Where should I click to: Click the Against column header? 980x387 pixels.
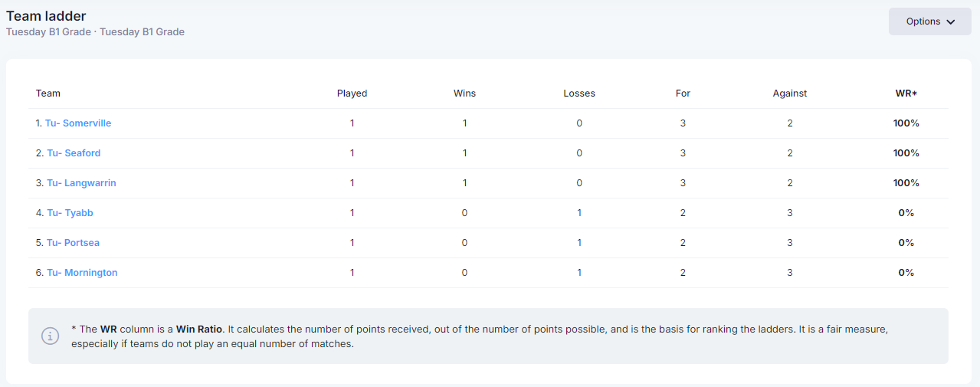(790, 93)
